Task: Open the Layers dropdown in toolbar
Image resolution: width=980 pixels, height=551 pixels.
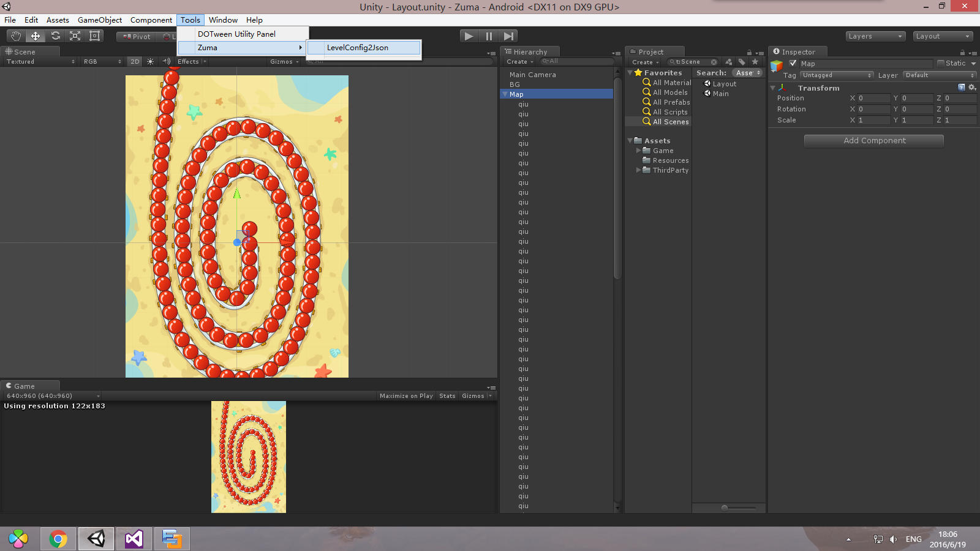Action: 876,36
